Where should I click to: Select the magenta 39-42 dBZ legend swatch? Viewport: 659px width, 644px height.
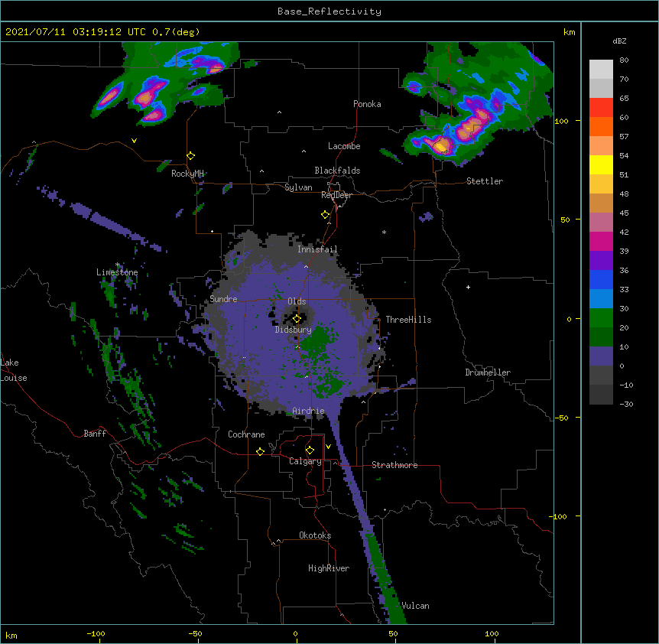click(x=601, y=241)
